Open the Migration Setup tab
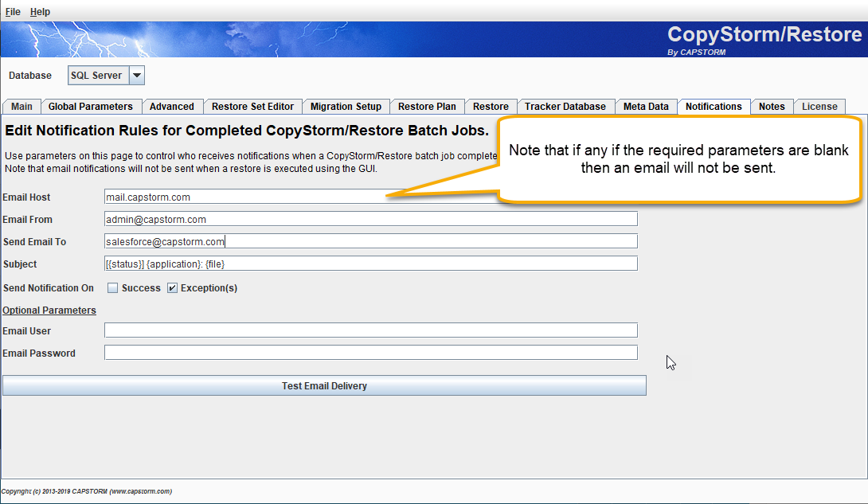The image size is (868, 504). [346, 107]
